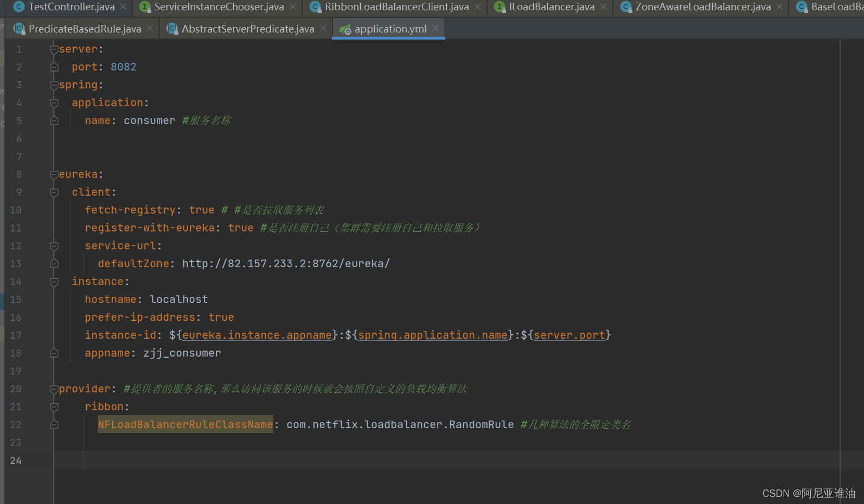
Task: Click the com.netflix.loadbalancer.RandomRule value
Action: click(400, 424)
